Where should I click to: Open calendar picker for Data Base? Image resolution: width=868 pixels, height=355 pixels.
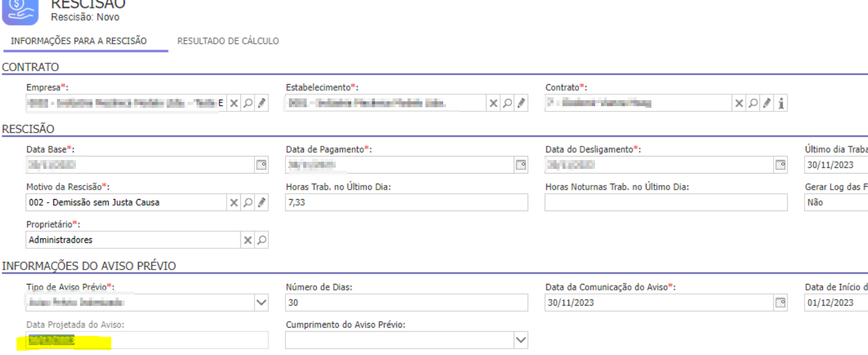(x=261, y=165)
